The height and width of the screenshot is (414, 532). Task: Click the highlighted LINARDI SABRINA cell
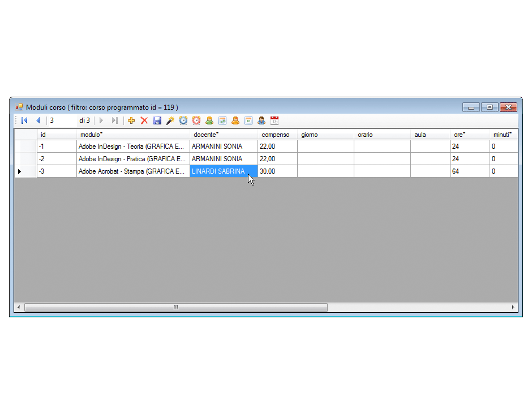(224, 171)
